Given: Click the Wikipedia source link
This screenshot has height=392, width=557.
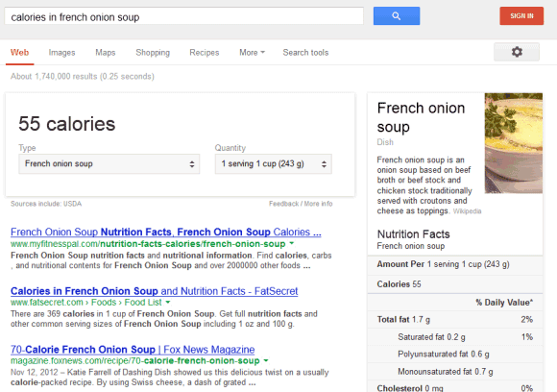Looking at the screenshot, I should [x=467, y=211].
